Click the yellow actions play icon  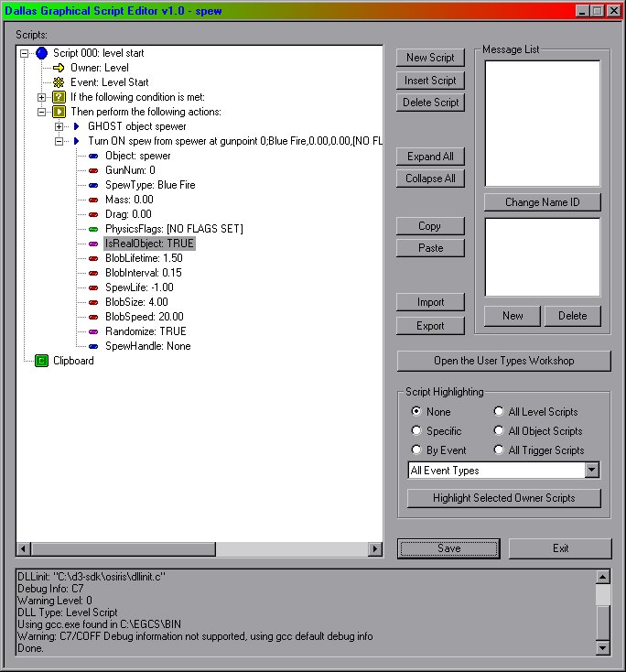pos(59,112)
